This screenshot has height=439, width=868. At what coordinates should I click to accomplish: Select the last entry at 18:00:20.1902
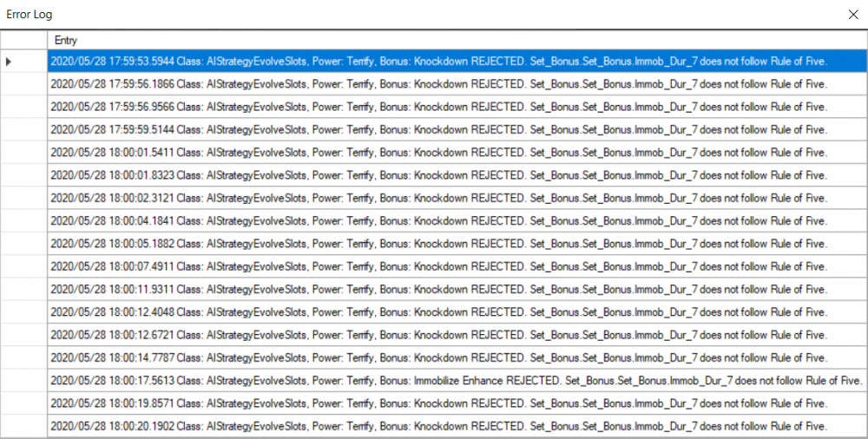438,426
